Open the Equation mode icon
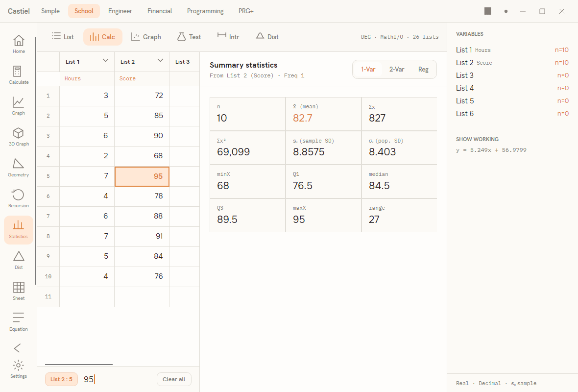The image size is (578, 392). pyautogui.click(x=19, y=322)
